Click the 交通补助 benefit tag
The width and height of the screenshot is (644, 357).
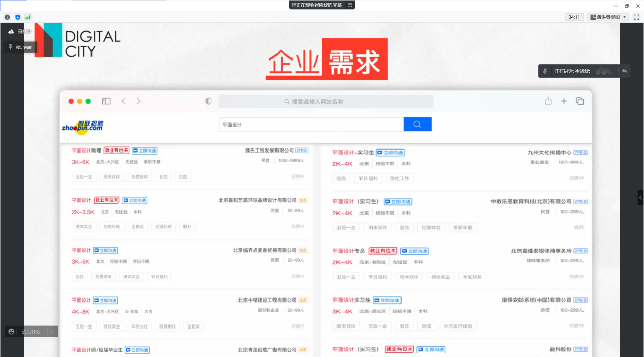click(163, 227)
